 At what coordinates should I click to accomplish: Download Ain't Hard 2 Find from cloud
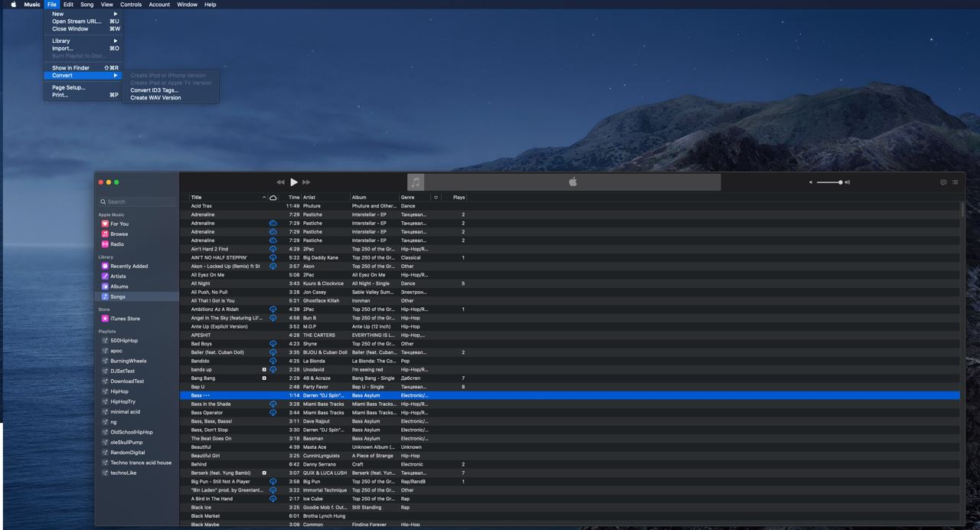click(273, 249)
